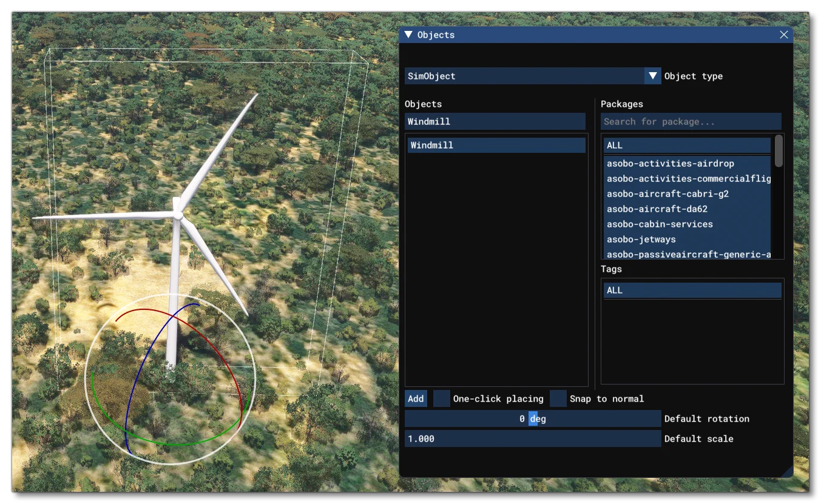Select the asobo-cabin-services package
Viewport: 821px width, 504px height.
click(x=687, y=224)
